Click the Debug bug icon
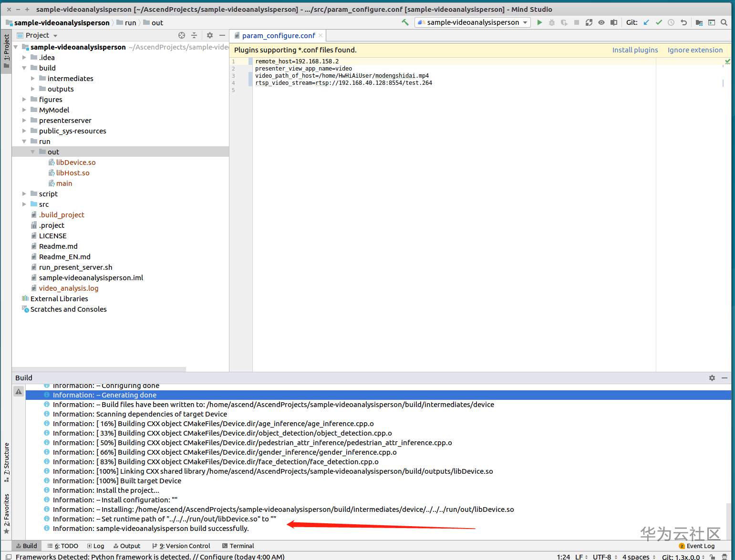 pyautogui.click(x=552, y=22)
